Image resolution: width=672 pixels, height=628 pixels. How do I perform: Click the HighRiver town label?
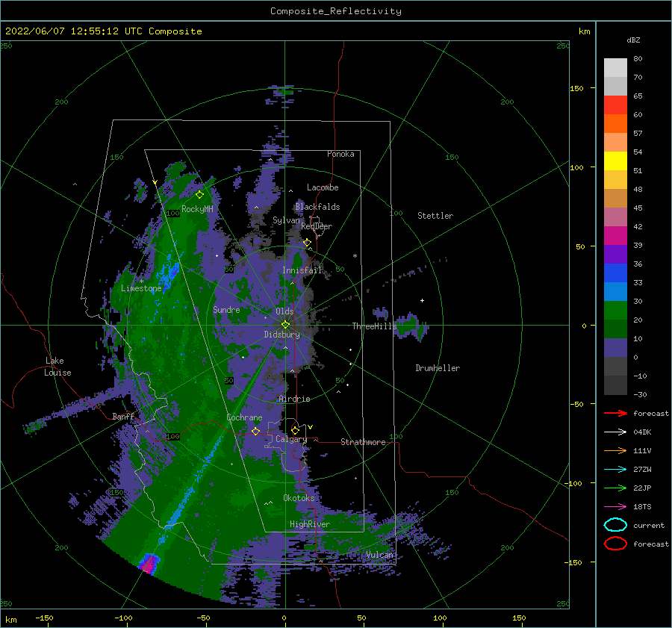pos(309,524)
